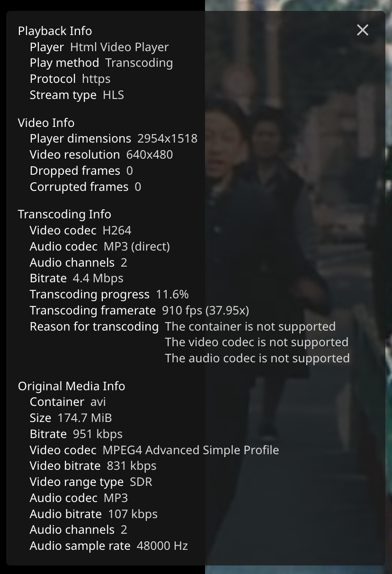Click the Container avi value
Image resolution: width=392 pixels, height=574 pixels.
tap(98, 402)
